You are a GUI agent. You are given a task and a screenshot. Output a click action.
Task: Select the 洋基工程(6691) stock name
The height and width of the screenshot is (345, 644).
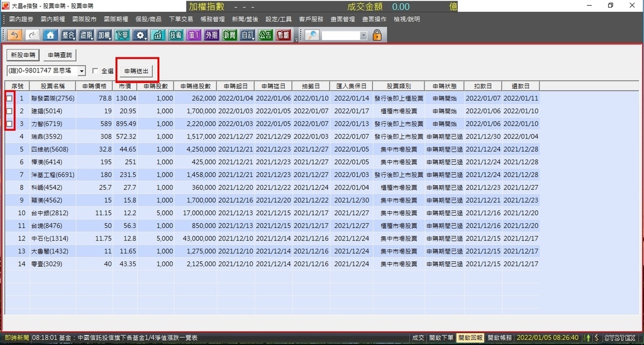click(x=53, y=175)
